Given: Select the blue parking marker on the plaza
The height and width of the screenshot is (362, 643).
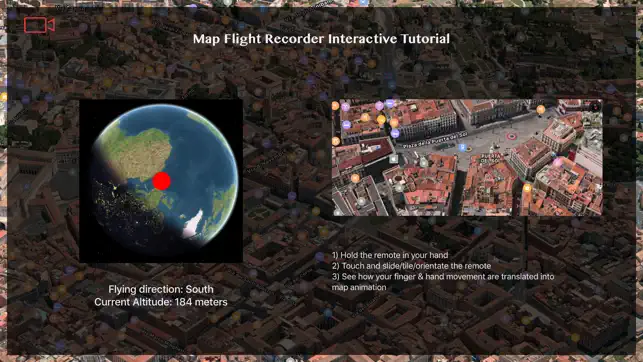Looking at the screenshot, I should tap(462, 148).
